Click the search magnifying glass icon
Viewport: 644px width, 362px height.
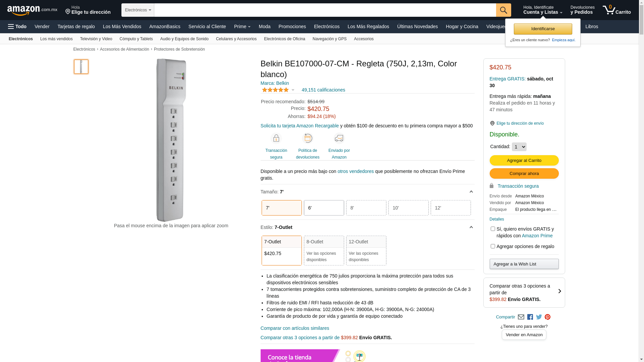click(503, 10)
